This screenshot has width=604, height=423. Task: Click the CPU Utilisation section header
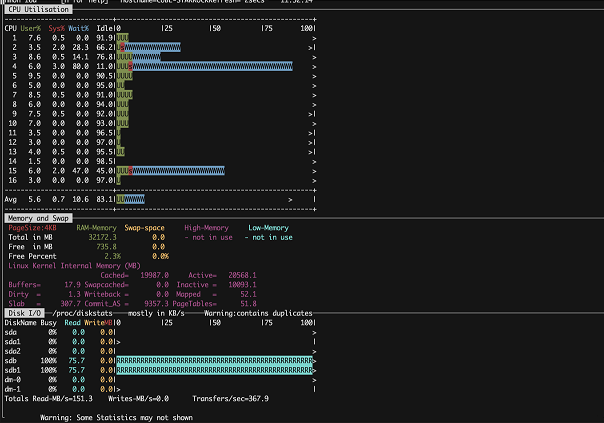click(x=38, y=9)
